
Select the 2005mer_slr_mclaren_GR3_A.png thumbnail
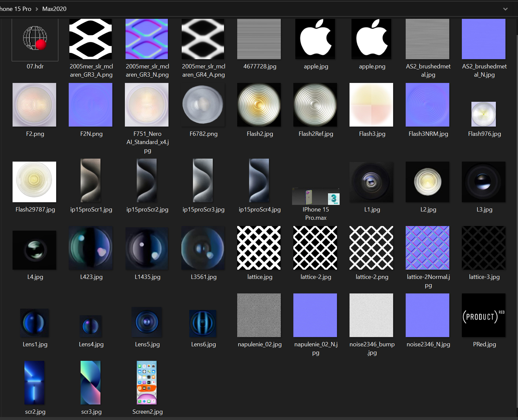(x=91, y=39)
